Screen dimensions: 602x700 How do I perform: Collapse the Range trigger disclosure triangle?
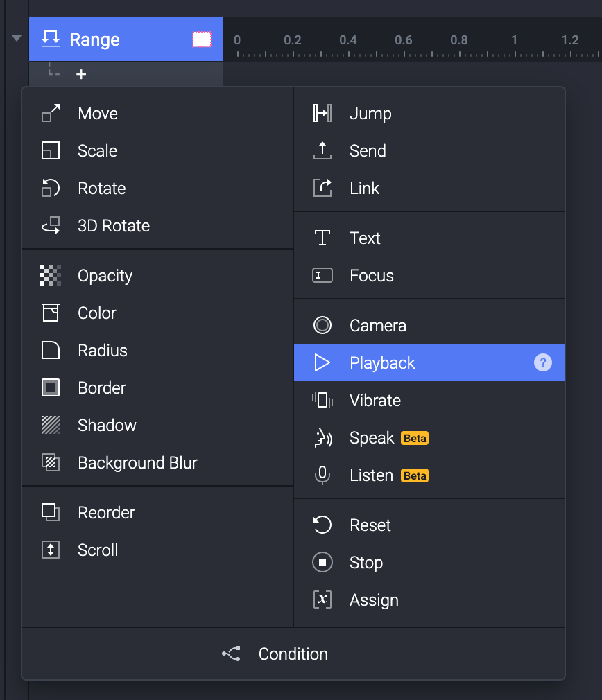[x=17, y=38]
